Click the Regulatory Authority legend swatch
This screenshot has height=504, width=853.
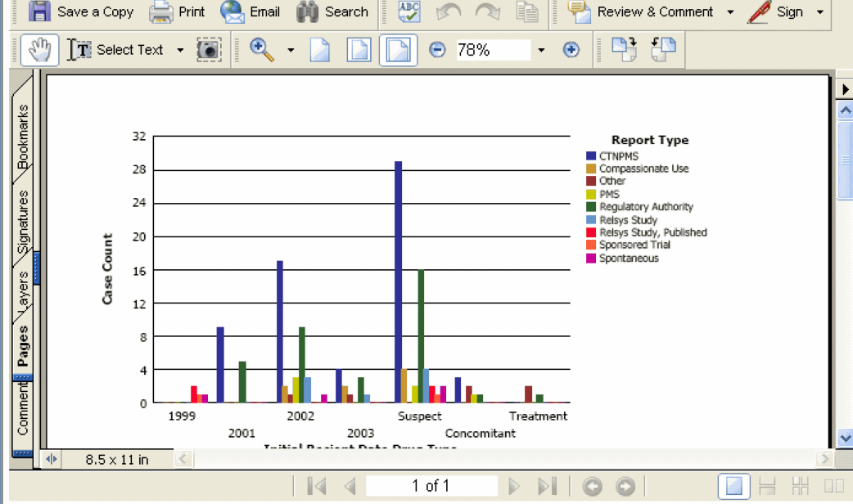click(591, 207)
